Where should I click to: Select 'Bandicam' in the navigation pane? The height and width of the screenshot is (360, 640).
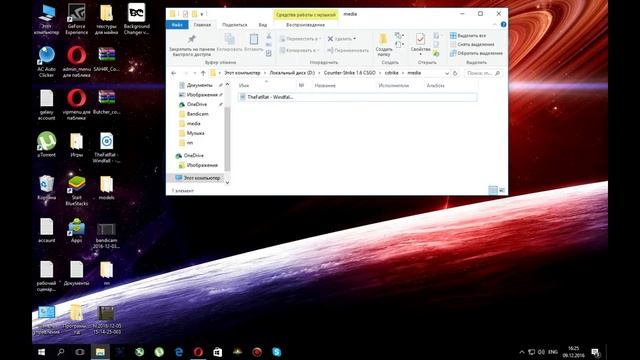tap(198, 114)
